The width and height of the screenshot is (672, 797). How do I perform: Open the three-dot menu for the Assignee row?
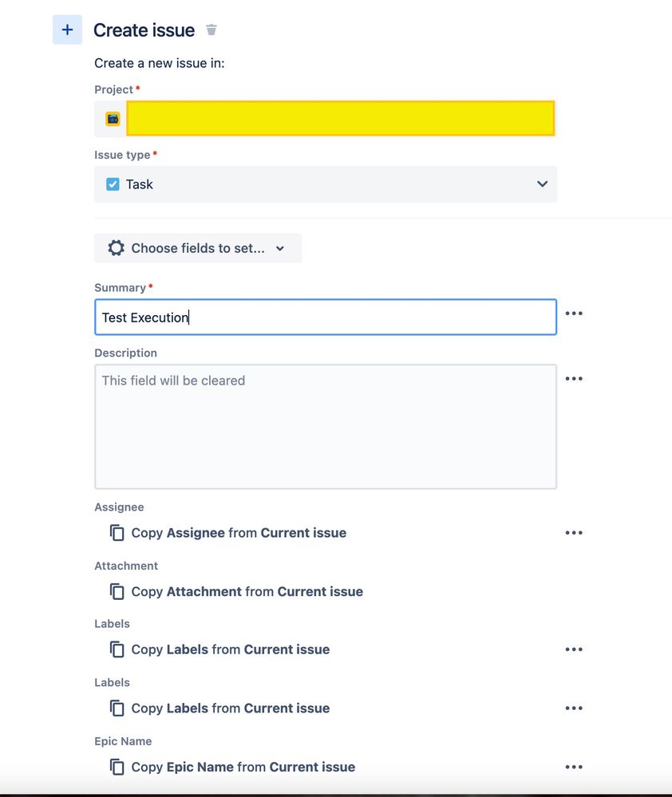pos(574,533)
